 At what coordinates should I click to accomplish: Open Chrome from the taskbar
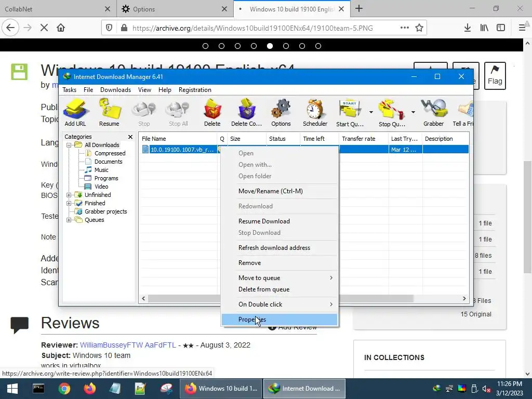click(x=64, y=389)
